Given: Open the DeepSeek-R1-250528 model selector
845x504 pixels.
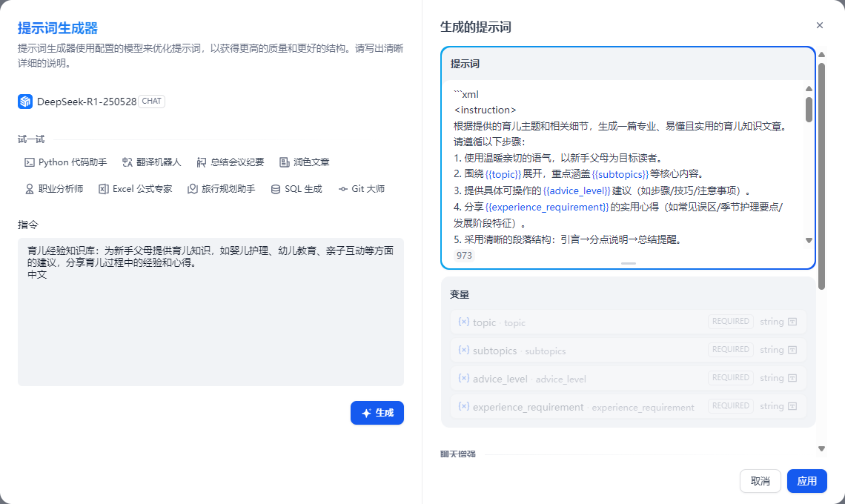Looking at the screenshot, I should coord(91,102).
